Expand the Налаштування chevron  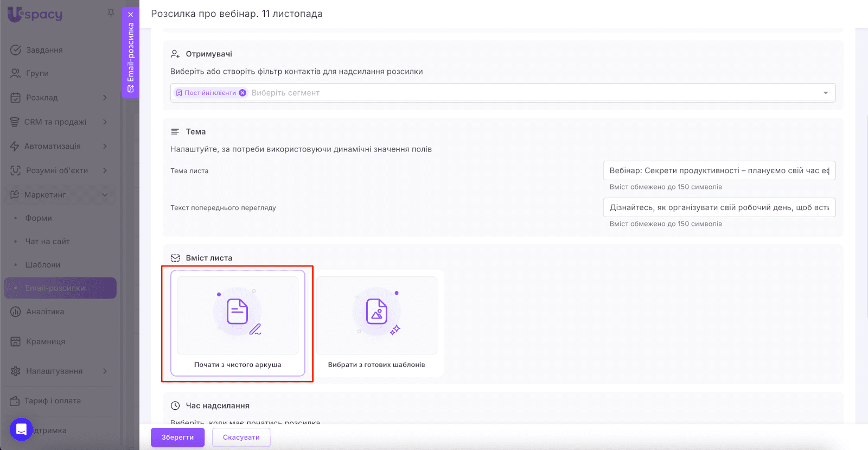point(105,371)
